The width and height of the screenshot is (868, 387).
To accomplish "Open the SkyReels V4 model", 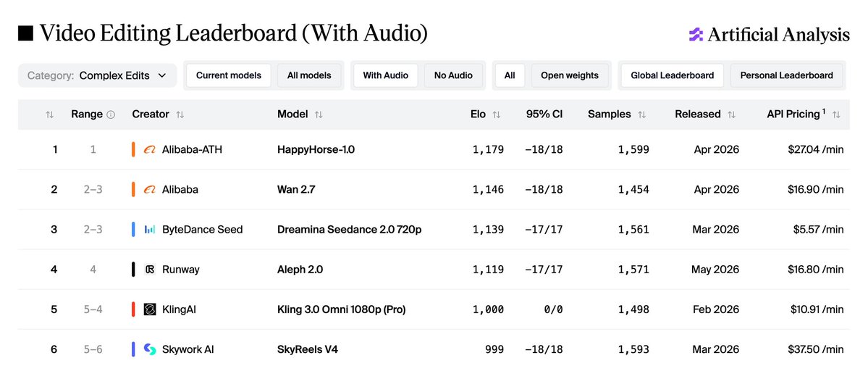I will (307, 349).
